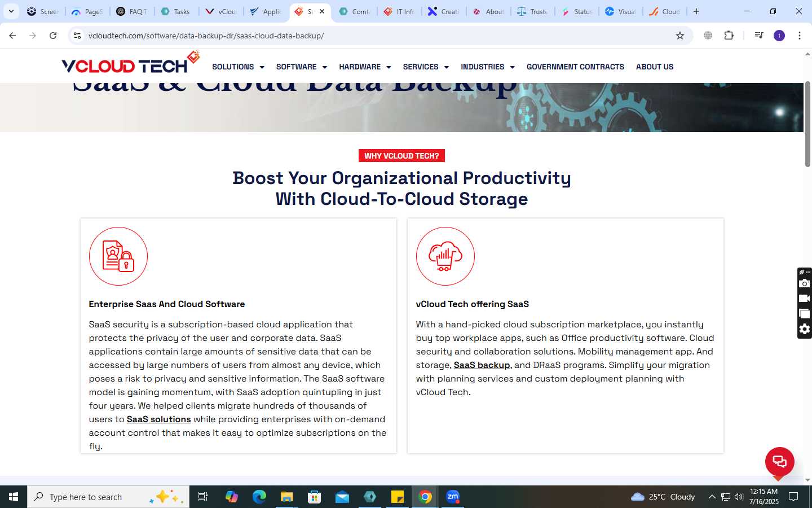Screen dimensions: 812x508
Task: Open the side widget settings gear
Action: pyautogui.click(x=805, y=329)
